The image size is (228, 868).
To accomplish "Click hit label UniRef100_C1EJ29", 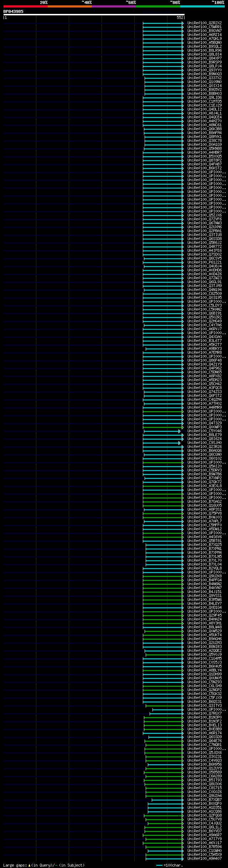I will pos(204,106).
